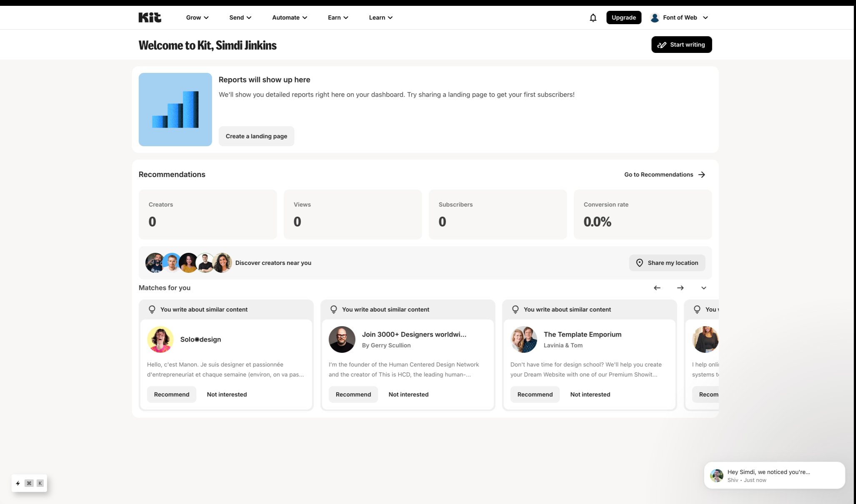Open the Views stat card

point(353,215)
